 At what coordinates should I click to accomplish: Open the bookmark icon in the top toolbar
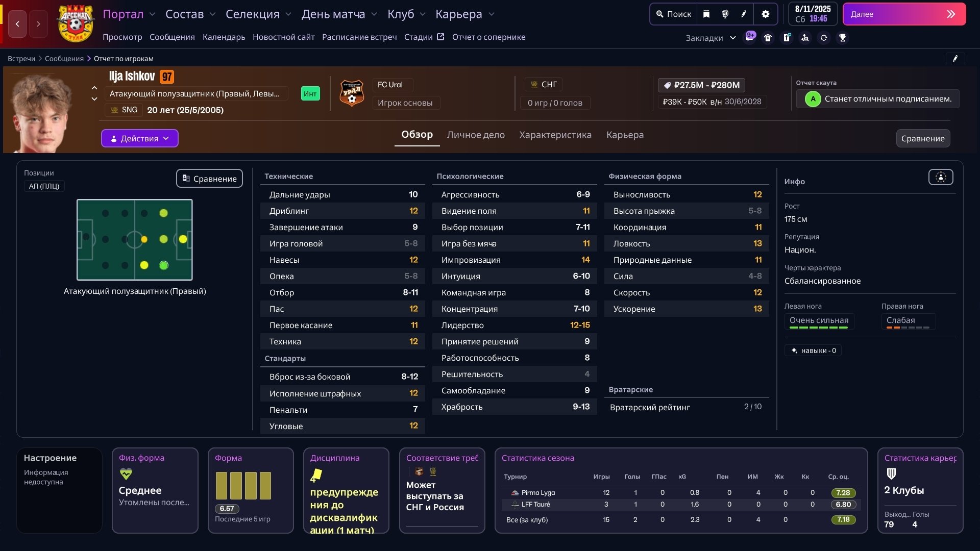(706, 14)
